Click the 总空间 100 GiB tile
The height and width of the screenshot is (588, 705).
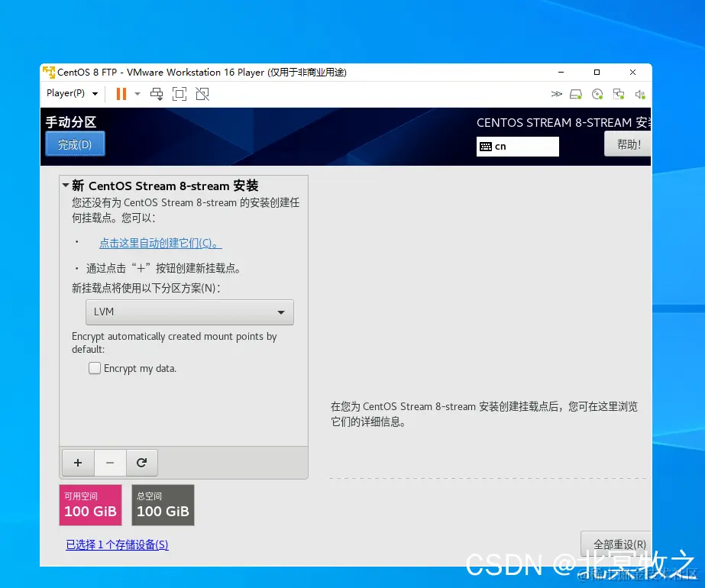point(163,505)
